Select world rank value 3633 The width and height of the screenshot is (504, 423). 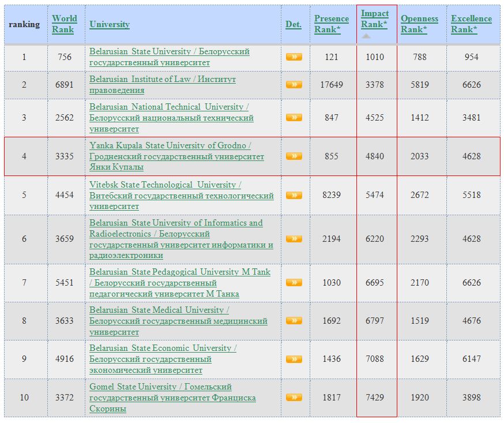64,320
